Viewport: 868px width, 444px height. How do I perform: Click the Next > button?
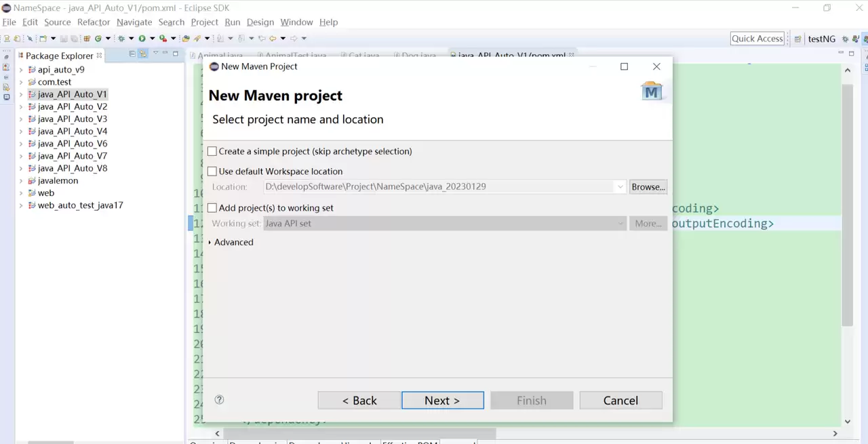[x=442, y=401]
